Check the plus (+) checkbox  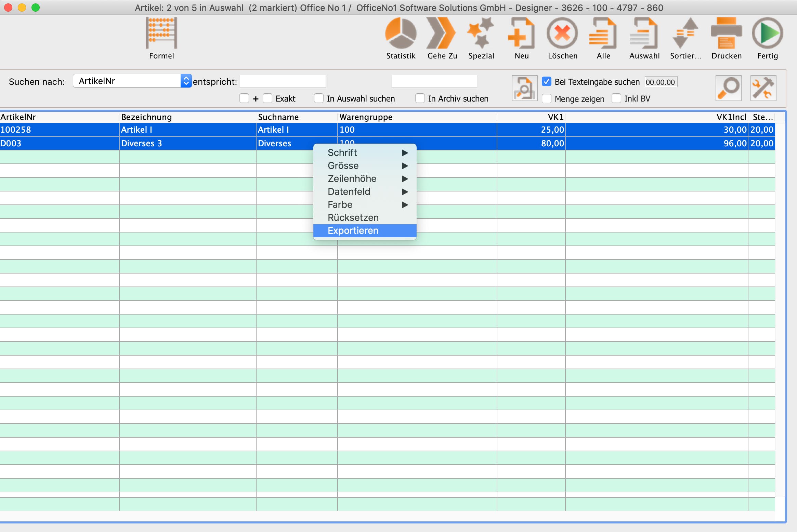(x=244, y=98)
